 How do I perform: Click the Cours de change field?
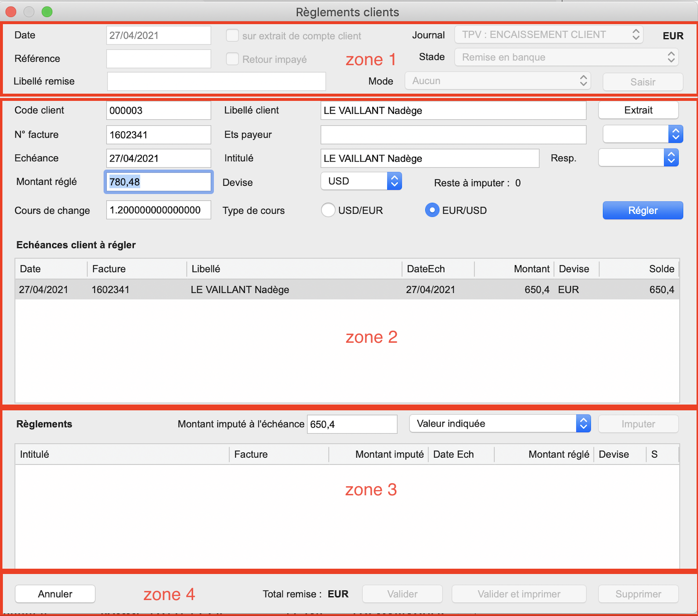(158, 210)
